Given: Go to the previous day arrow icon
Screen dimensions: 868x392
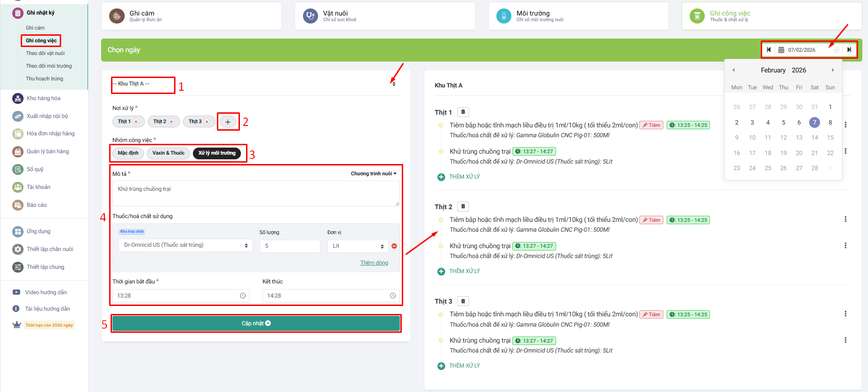Looking at the screenshot, I should 769,50.
